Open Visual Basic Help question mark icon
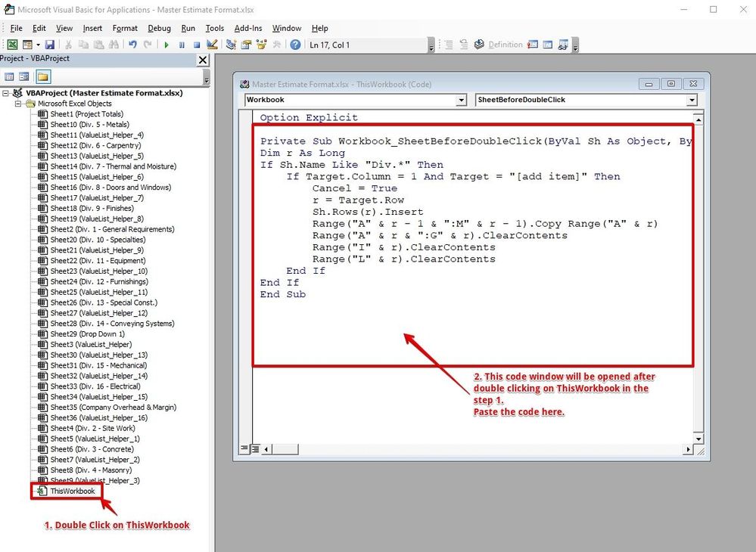This screenshot has width=756, height=552. click(295, 45)
